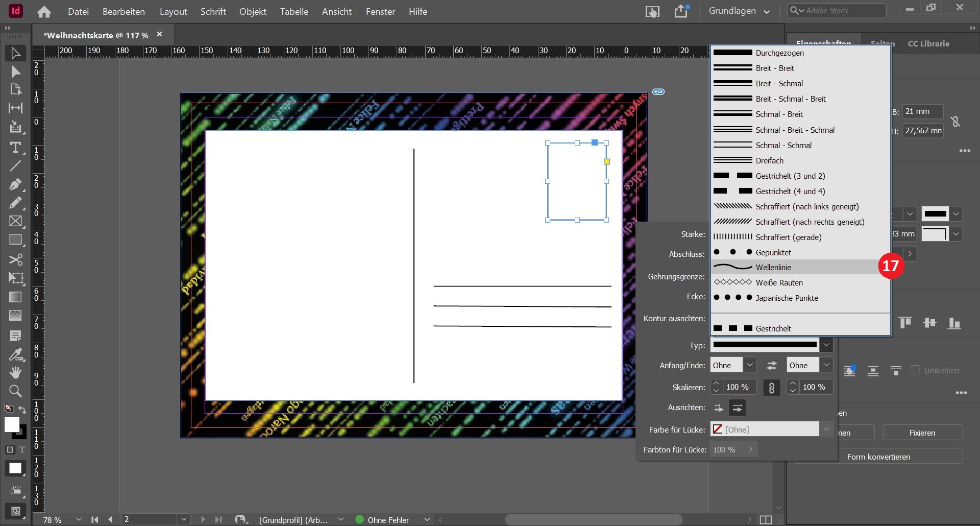This screenshot has height=526, width=980.
Task: Open the Grundlagen workspace dropdown
Action: coord(739,11)
